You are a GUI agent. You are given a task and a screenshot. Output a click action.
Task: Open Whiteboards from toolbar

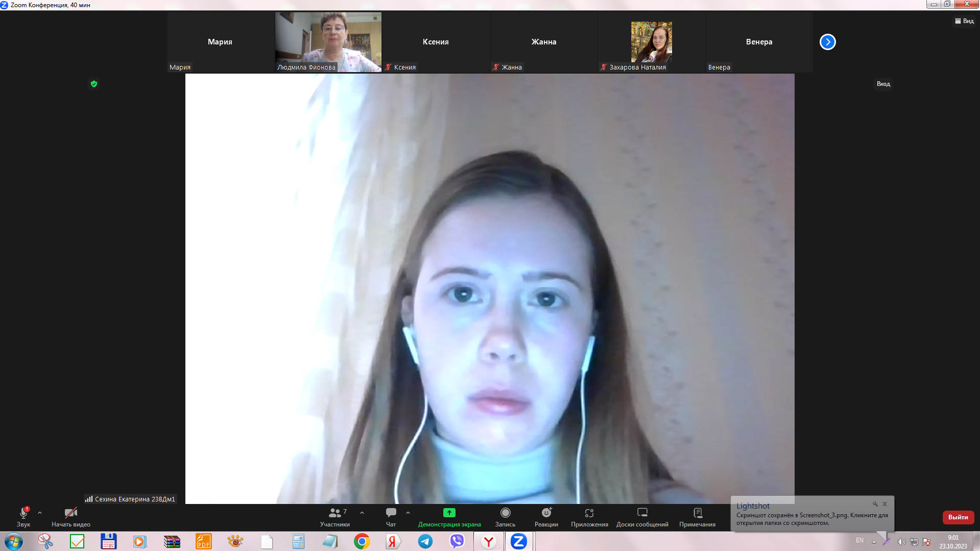tap(642, 513)
